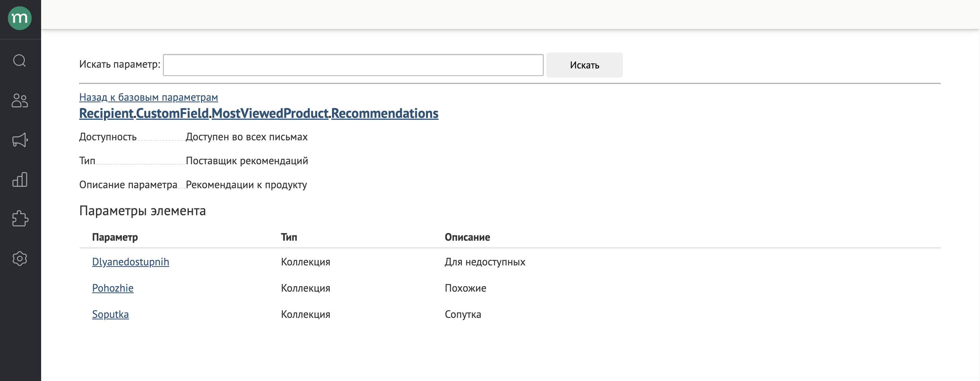Select 'Коллекция' in the Soputka row
Image resolution: width=980 pixels, height=381 pixels.
point(305,314)
